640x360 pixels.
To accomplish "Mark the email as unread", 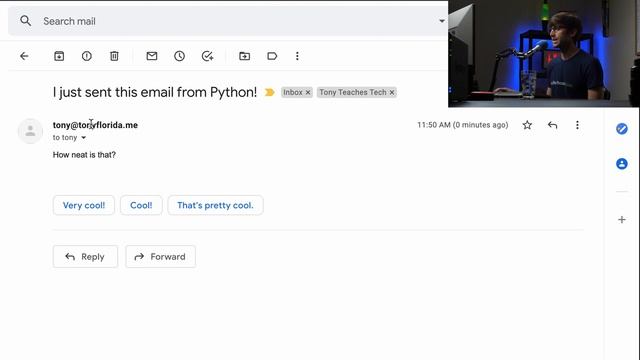I will [x=152, y=56].
